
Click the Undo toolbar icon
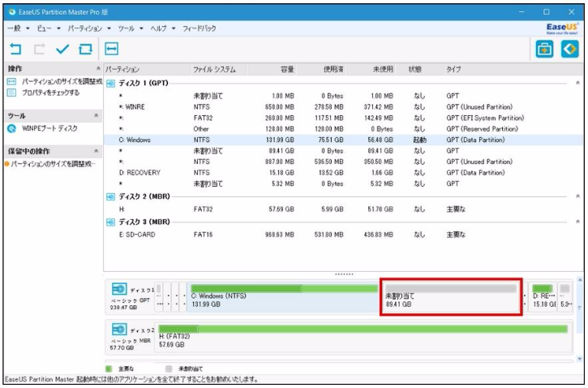15,50
